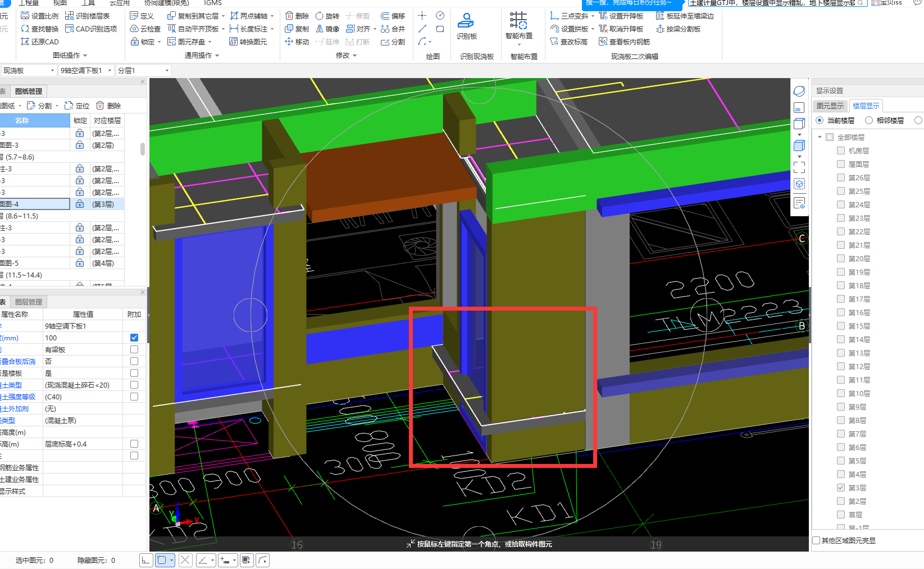Collapse the 全部楼层 tree node
The image size is (924, 569).
pyautogui.click(x=820, y=137)
